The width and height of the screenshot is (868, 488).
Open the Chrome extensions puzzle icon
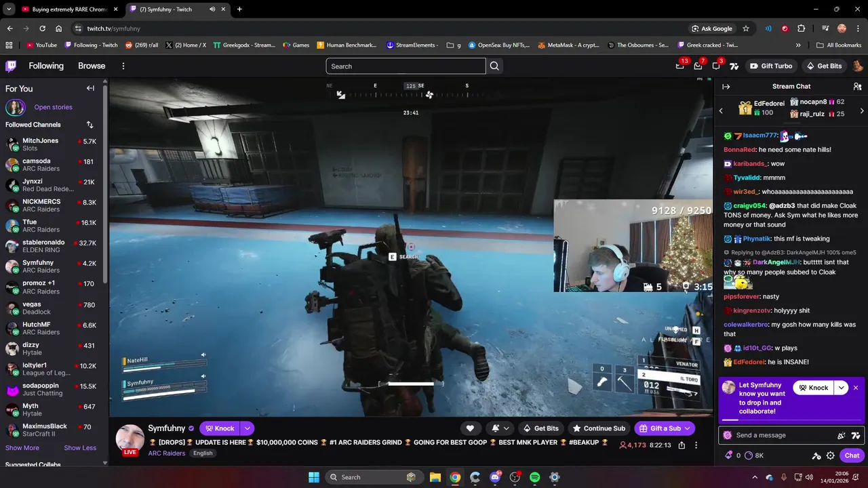(802, 28)
